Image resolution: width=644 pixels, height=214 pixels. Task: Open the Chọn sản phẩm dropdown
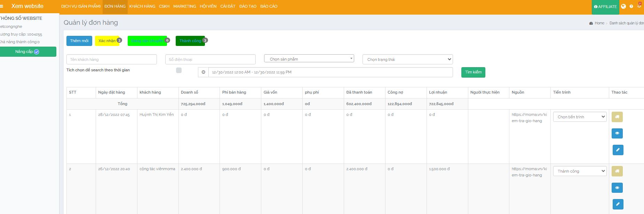pyautogui.click(x=309, y=59)
